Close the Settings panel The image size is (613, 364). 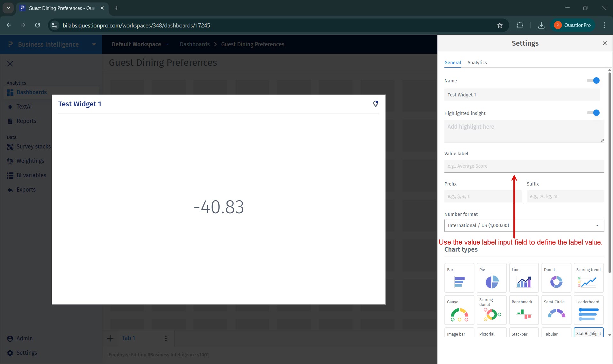[x=604, y=43]
